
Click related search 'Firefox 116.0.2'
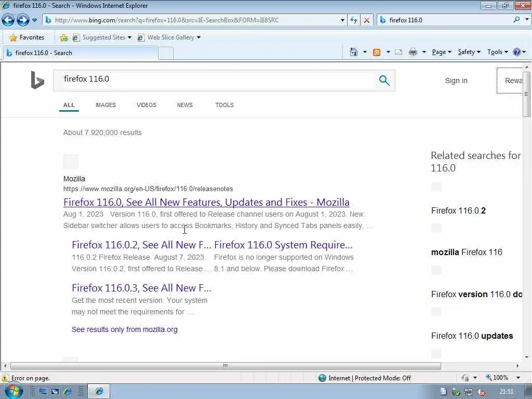(458, 211)
